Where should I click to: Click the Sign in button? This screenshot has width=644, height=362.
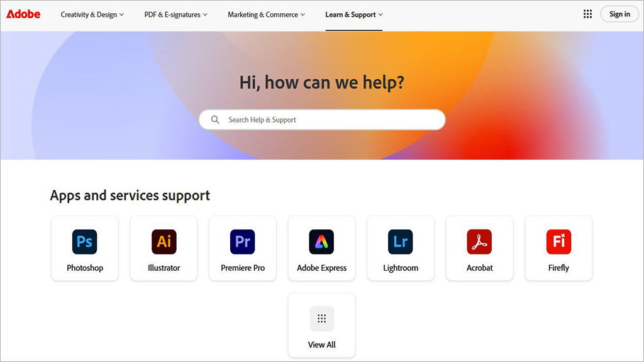[619, 14]
